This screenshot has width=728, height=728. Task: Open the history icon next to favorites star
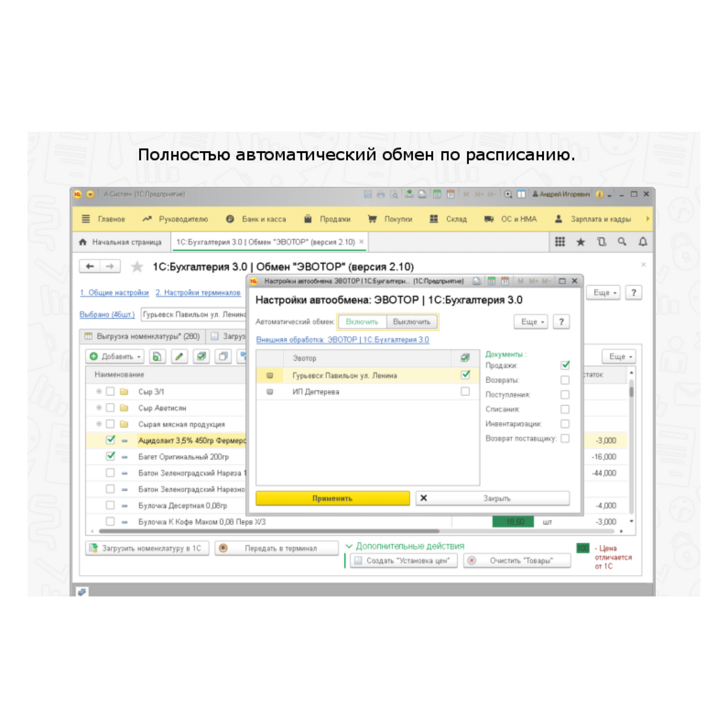click(x=601, y=242)
